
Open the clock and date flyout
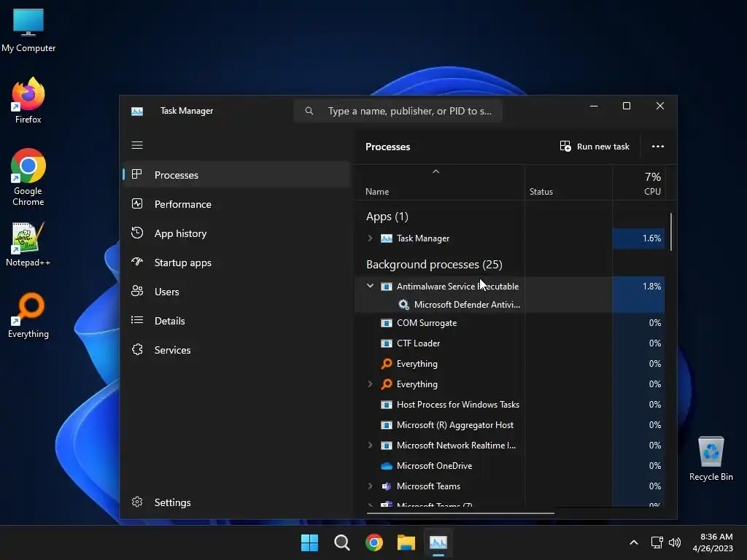(713, 542)
